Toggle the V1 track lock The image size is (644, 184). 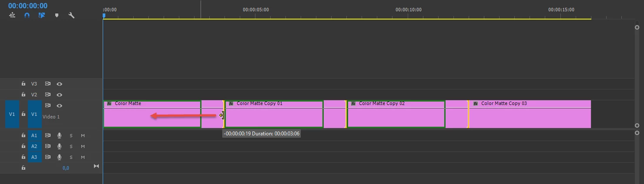tap(23, 114)
